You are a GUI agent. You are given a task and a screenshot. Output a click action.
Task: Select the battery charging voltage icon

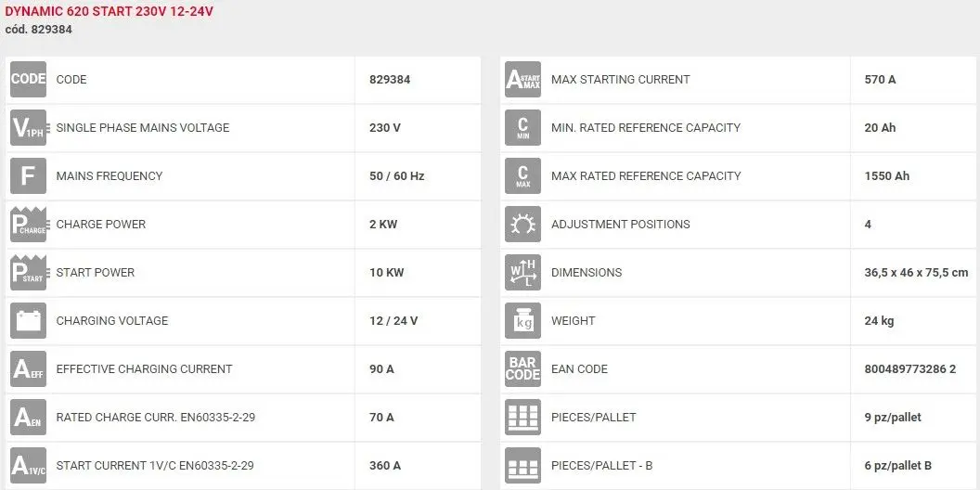click(28, 320)
